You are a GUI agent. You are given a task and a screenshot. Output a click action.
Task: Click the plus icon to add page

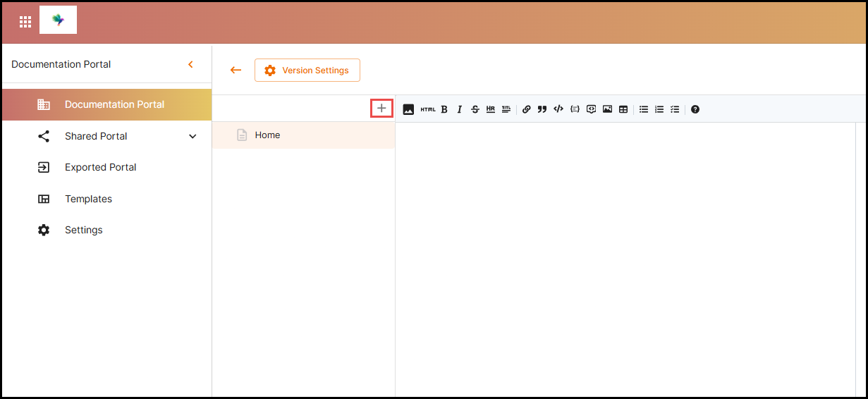(x=381, y=109)
